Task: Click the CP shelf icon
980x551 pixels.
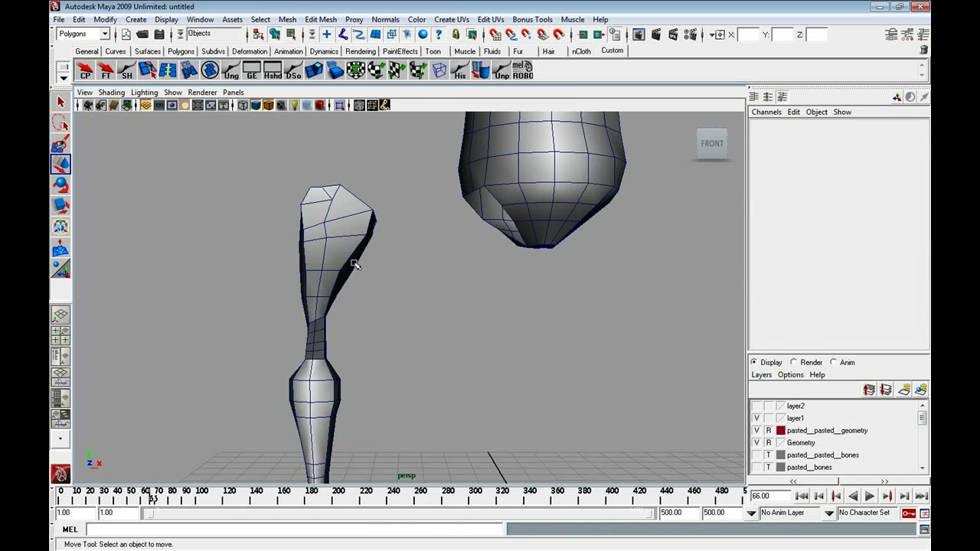Action: 85,71
